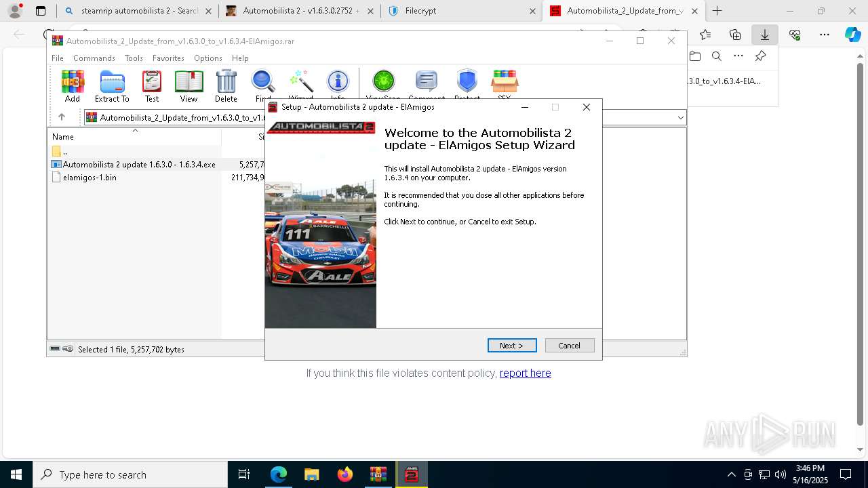
Task: Open the Commands menu in WinRAR
Action: [94, 58]
